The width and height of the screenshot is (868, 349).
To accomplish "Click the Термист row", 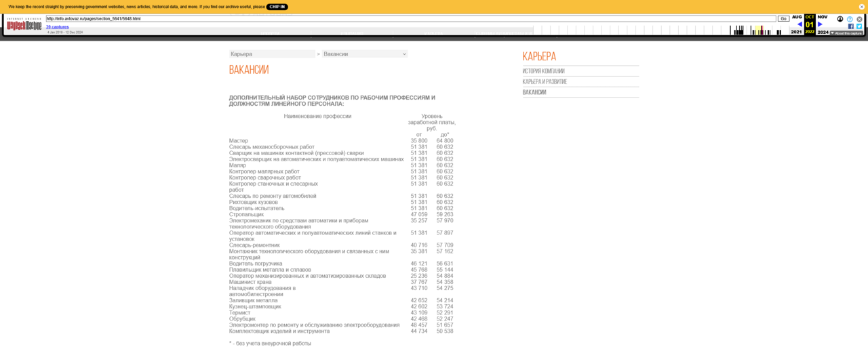I will 341,312.
